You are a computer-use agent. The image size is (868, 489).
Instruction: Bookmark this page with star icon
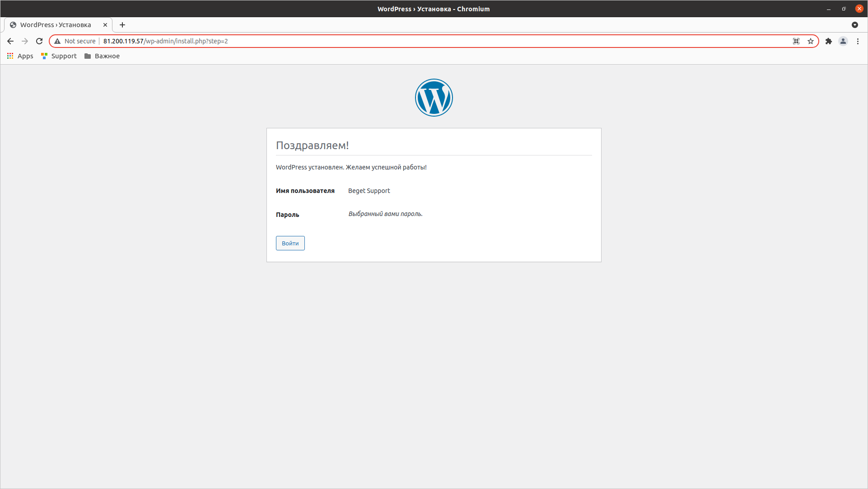point(811,41)
